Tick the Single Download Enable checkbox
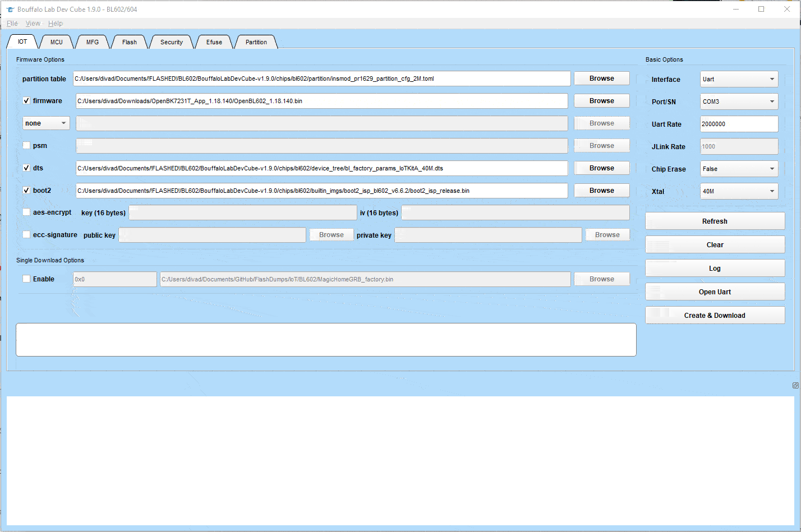 (26, 279)
